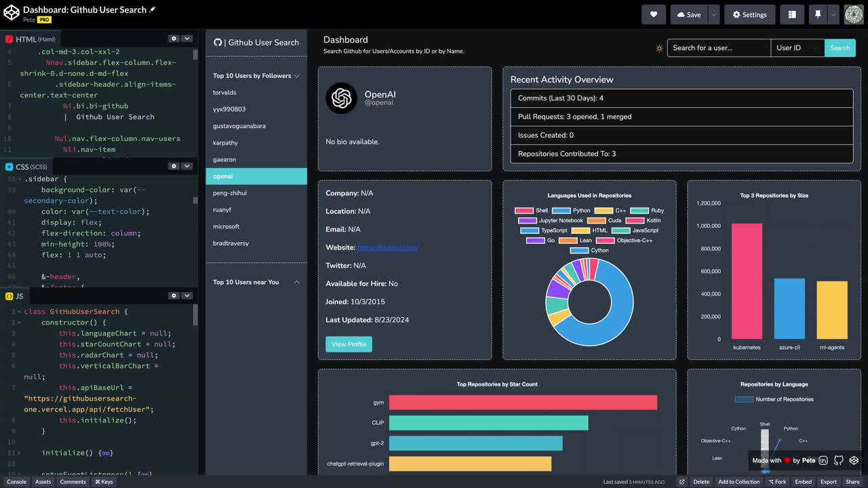Open the CodePen footer icon
This screenshot has height=488, width=868.
(x=854, y=460)
